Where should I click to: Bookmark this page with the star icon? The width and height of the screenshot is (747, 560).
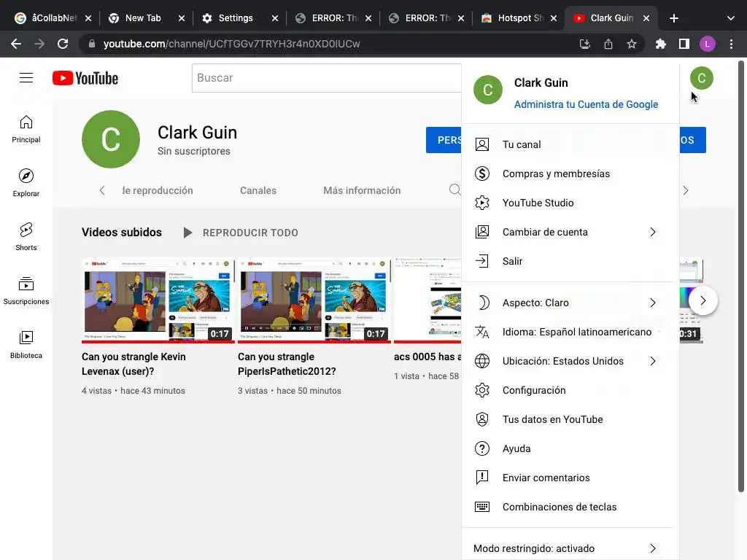pyautogui.click(x=632, y=44)
